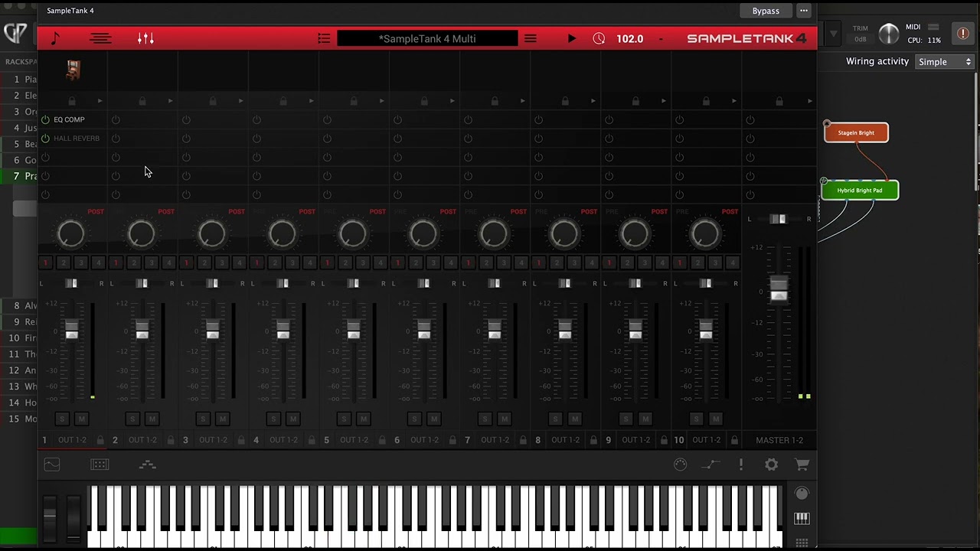Solo channel 1 with the S button

point(62,419)
